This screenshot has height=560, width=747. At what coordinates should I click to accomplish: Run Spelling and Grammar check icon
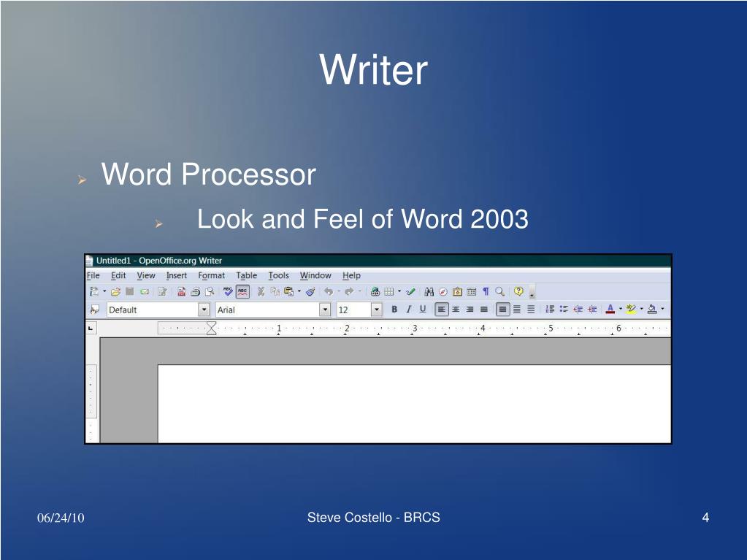click(x=229, y=291)
